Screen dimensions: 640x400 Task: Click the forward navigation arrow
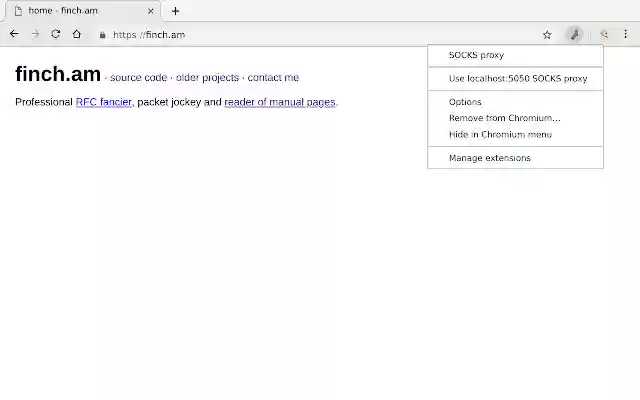click(x=35, y=34)
